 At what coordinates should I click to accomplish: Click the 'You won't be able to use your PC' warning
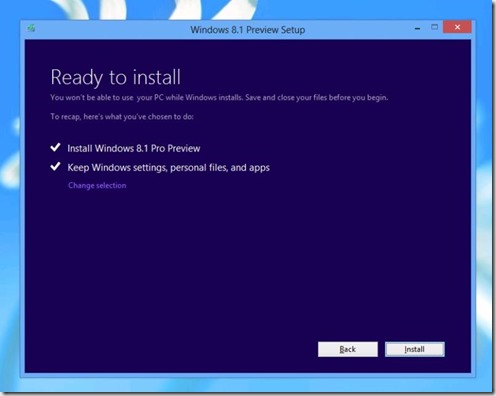[x=219, y=98]
